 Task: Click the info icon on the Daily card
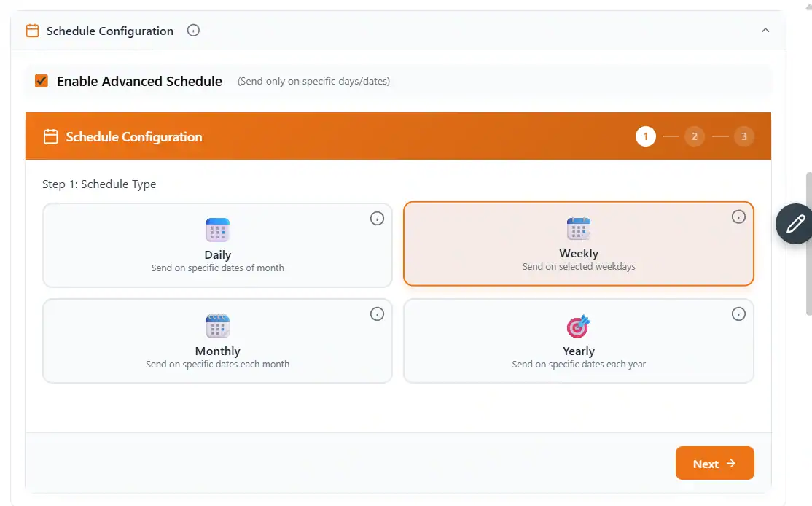coord(377,217)
